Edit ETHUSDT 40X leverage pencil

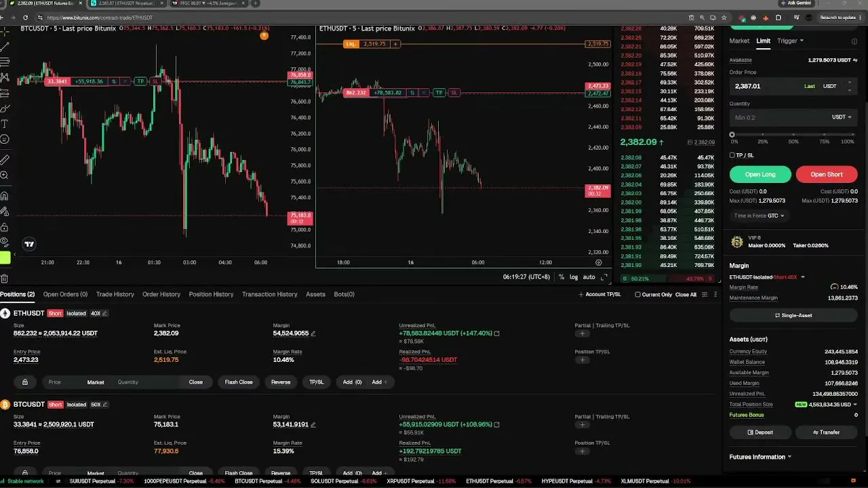[x=104, y=314]
